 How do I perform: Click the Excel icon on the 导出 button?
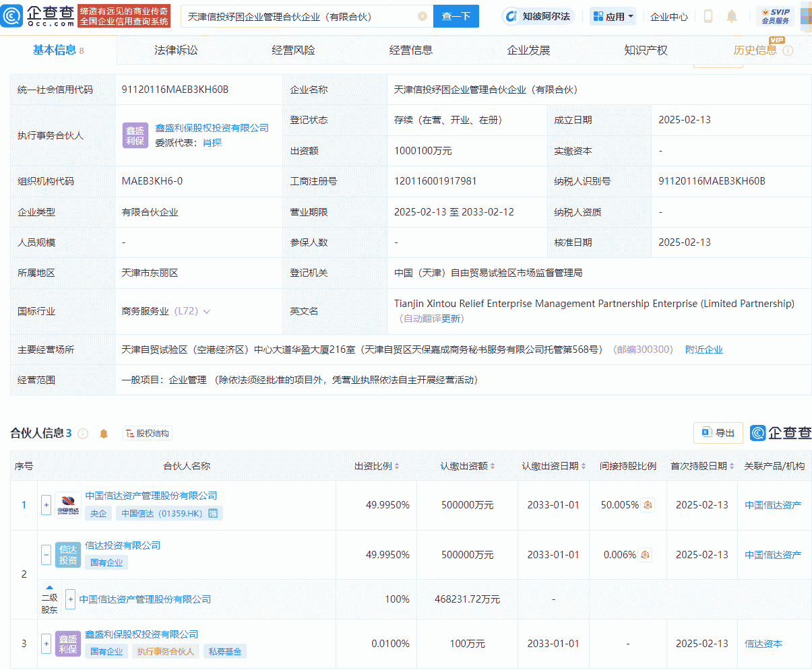pyautogui.click(x=707, y=433)
